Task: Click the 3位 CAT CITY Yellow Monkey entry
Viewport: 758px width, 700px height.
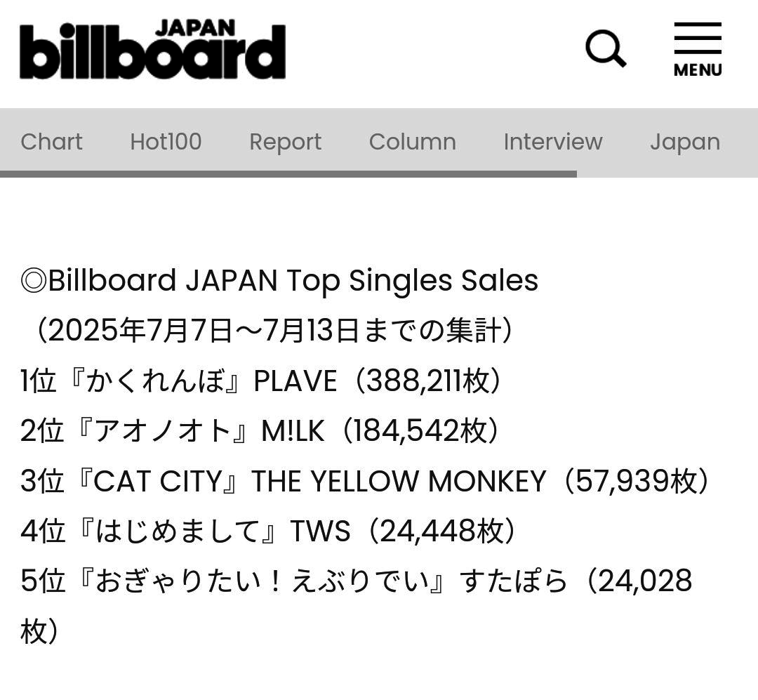Action: click(365, 481)
